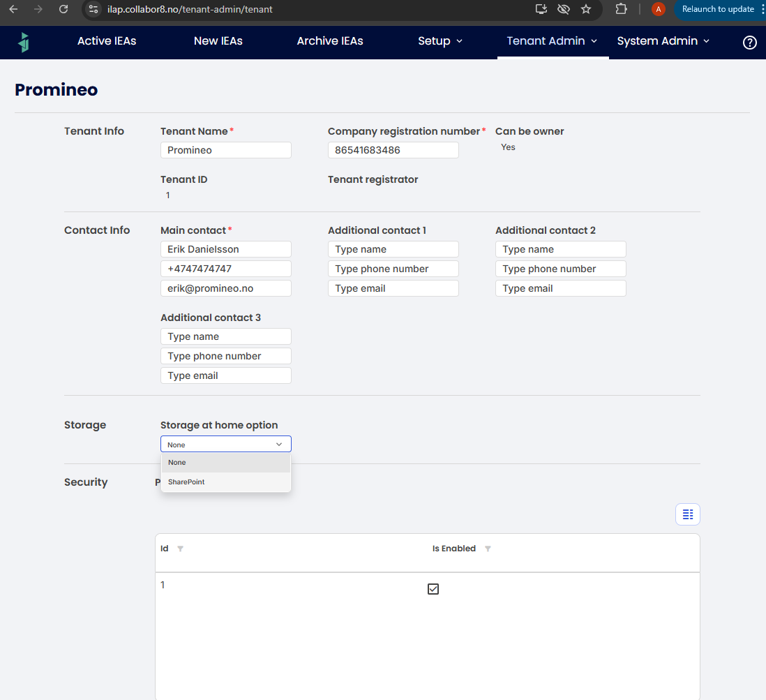Click the browser address bar URL
Image resolution: width=766 pixels, height=700 pixels.
coord(190,9)
